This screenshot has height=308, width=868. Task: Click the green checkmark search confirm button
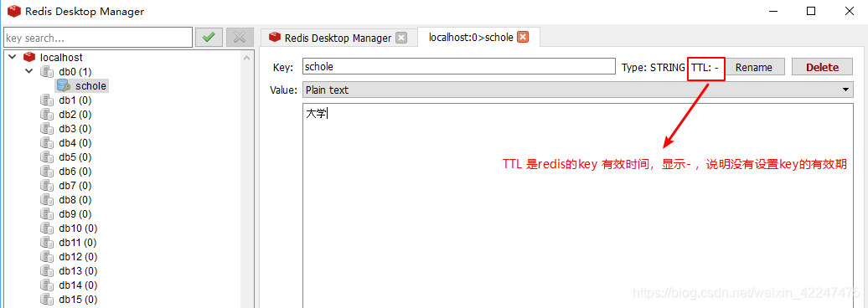209,38
